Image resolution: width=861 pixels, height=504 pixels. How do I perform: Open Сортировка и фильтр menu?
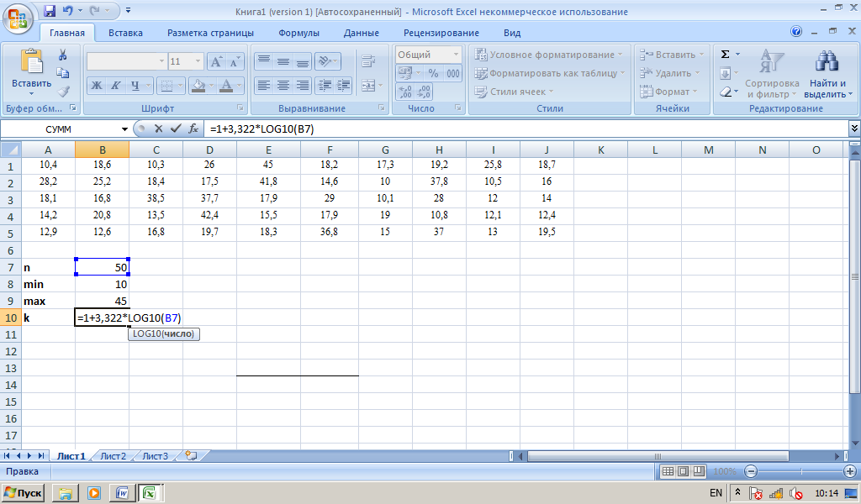point(772,73)
